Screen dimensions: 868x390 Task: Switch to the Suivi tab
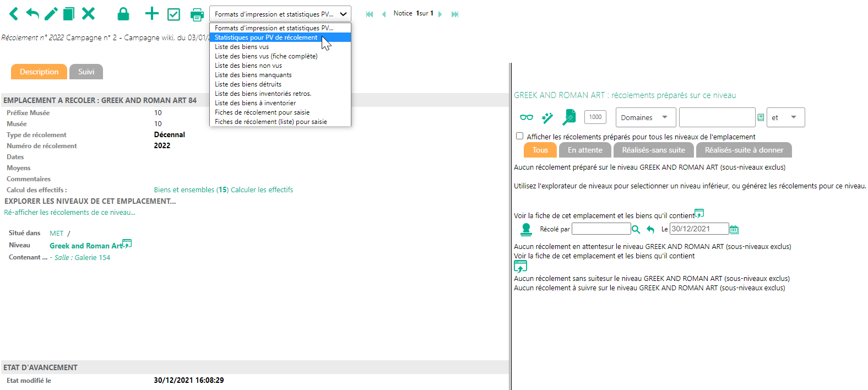pyautogui.click(x=86, y=72)
